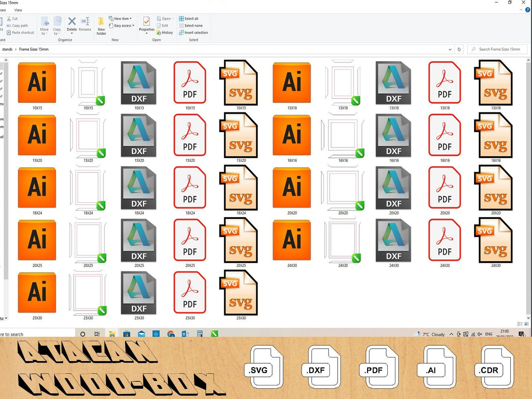Screen dimensions: 532x399
Task: Click the Rename icon in the ribbon
Action: coord(85,24)
